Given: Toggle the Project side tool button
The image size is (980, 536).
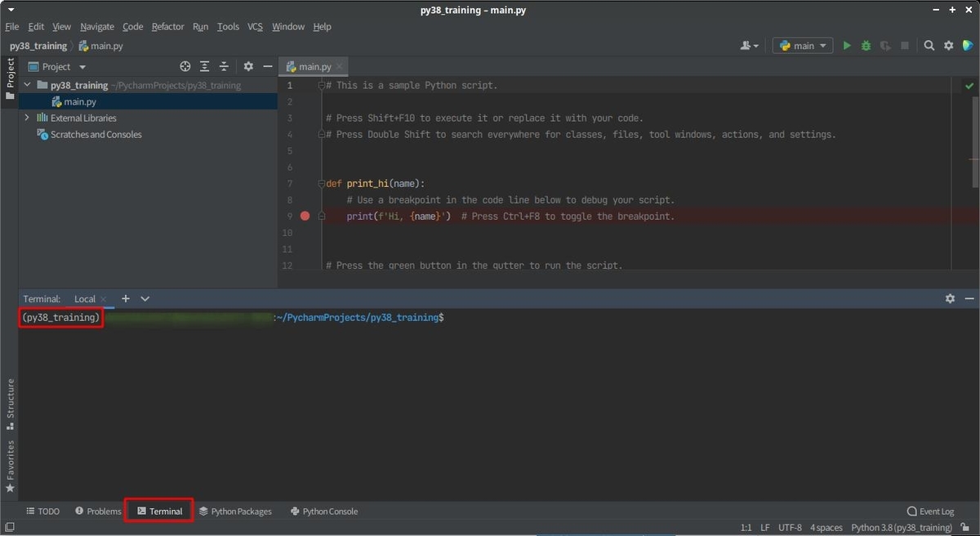Looking at the screenshot, I should pyautogui.click(x=10, y=79).
